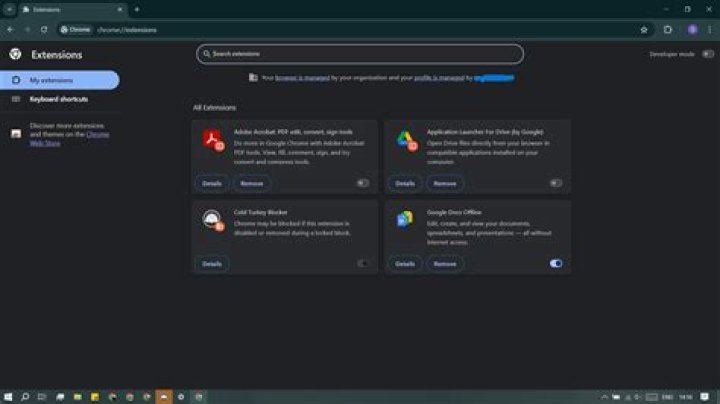Click the 'Google Docs Offline' title text
Image resolution: width=720 pixels, height=404 pixels.
(x=454, y=212)
